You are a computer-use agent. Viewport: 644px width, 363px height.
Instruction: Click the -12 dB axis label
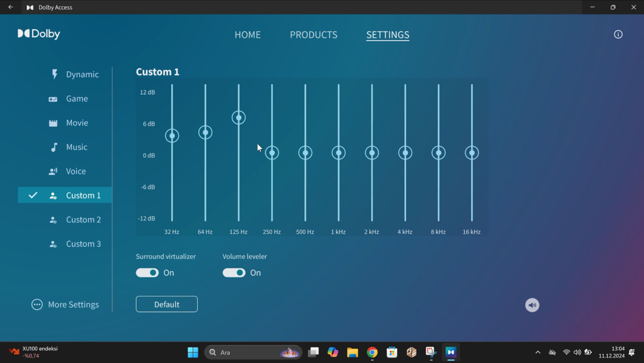point(147,218)
